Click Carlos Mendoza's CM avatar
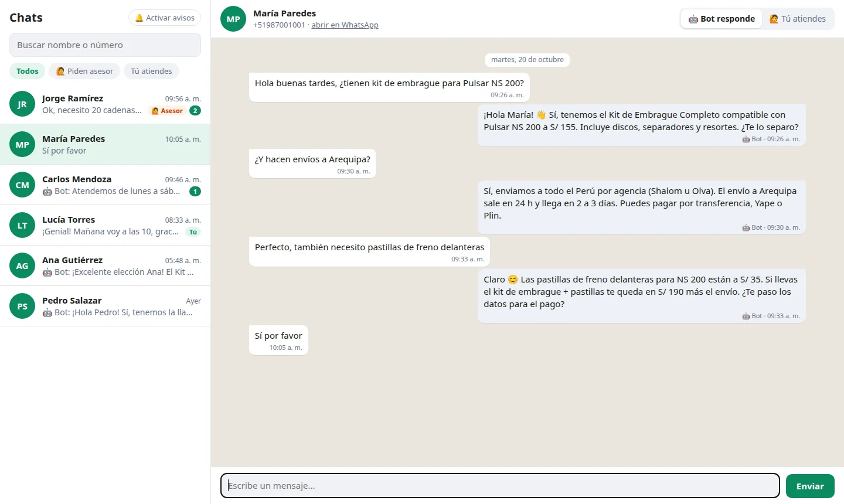Image resolution: width=844 pixels, height=504 pixels. coord(22,185)
